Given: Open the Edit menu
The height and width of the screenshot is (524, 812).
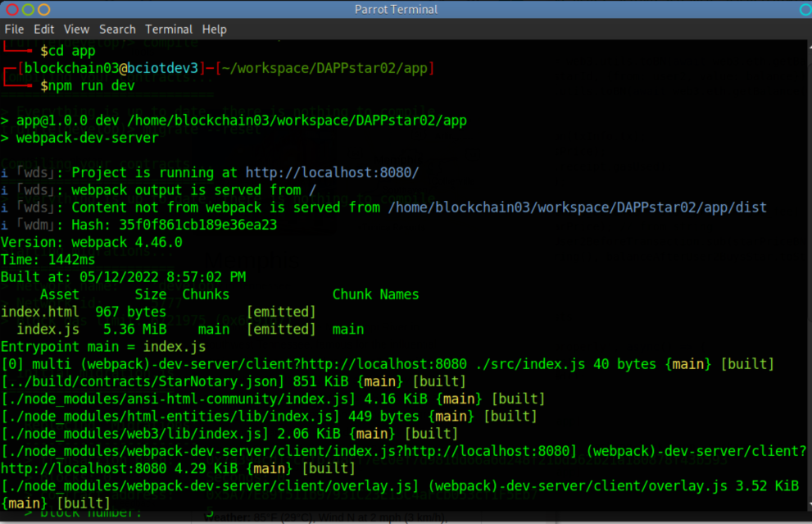Looking at the screenshot, I should pos(44,29).
